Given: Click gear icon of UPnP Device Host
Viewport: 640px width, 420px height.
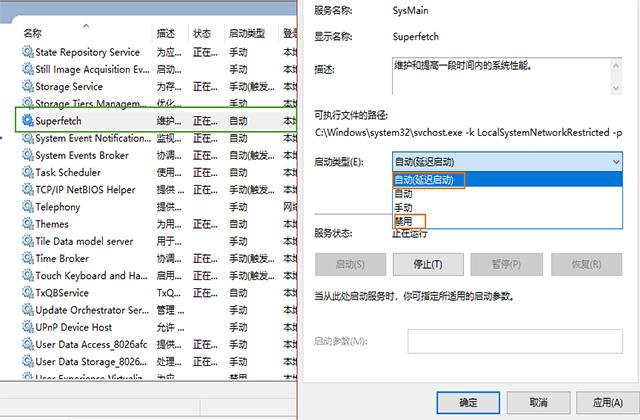Looking at the screenshot, I should (28, 327).
